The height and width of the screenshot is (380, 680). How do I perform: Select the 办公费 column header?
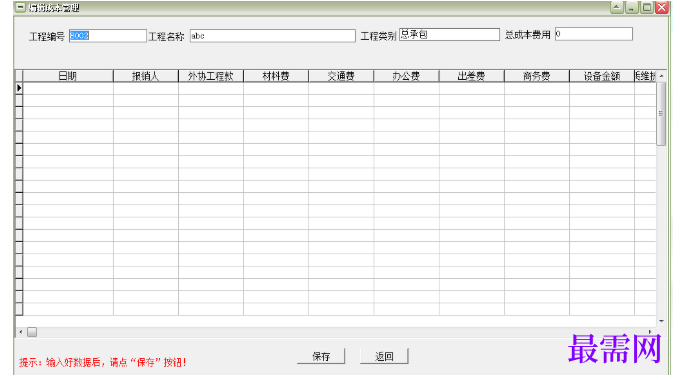pyautogui.click(x=406, y=76)
